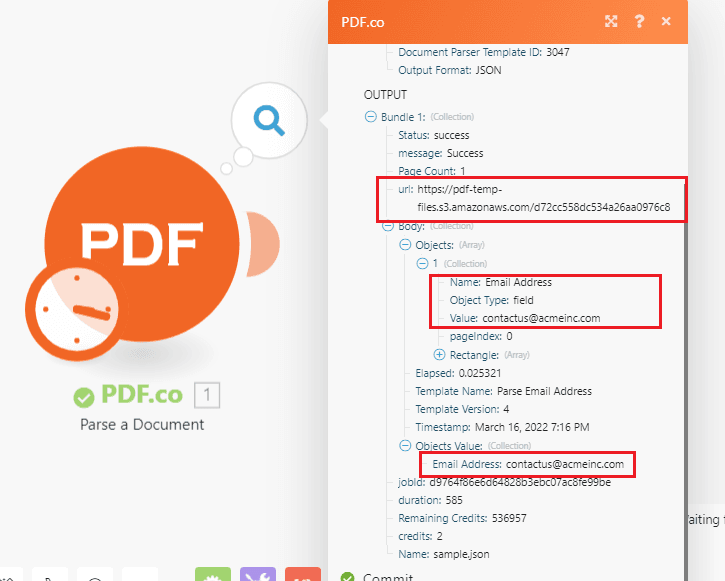
Task: Click the purple wrench tools icon
Action: pyautogui.click(x=258, y=575)
